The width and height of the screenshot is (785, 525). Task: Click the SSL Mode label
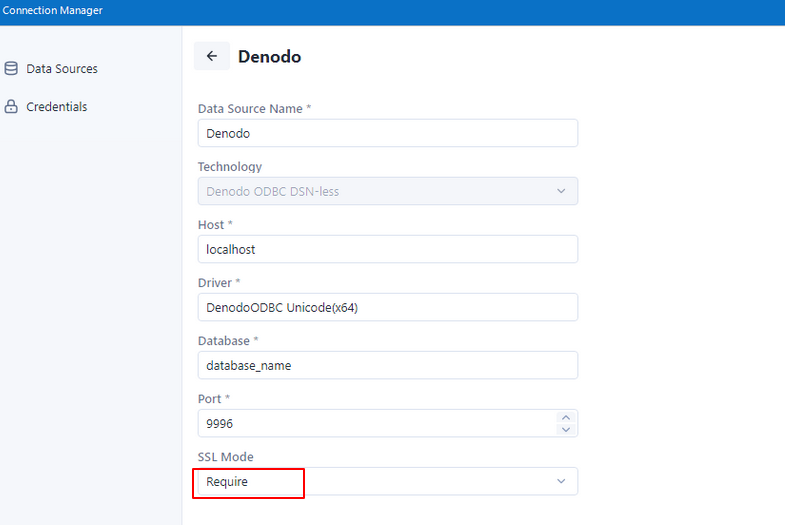(x=226, y=457)
